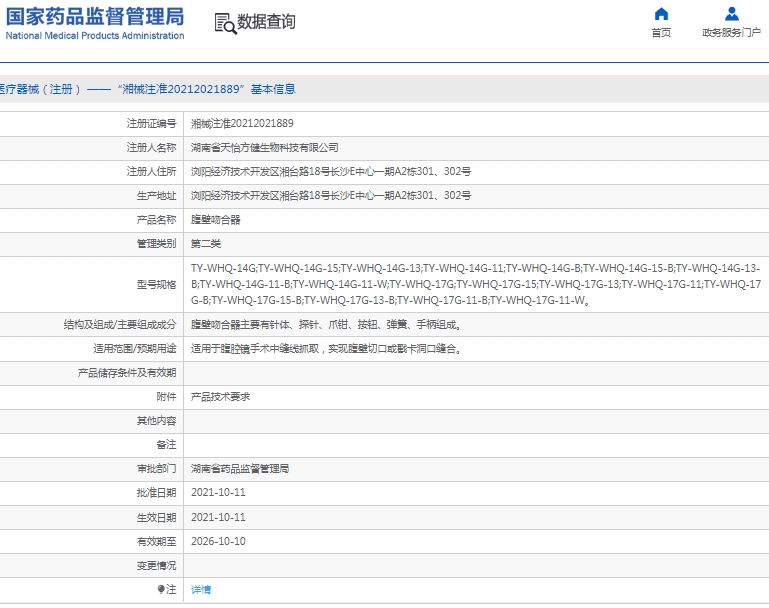Click the 产品名称 label

(156, 220)
